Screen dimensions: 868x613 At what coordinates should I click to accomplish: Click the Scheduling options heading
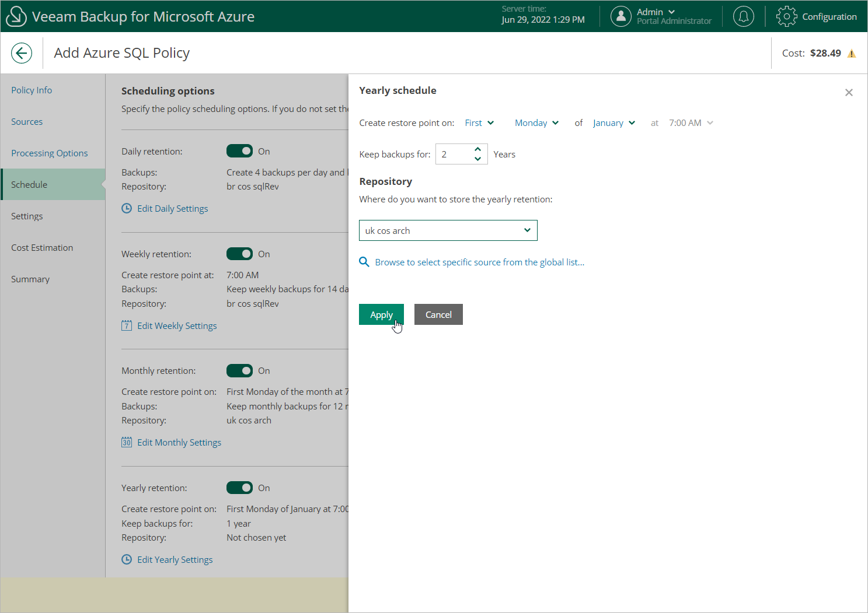(168, 91)
